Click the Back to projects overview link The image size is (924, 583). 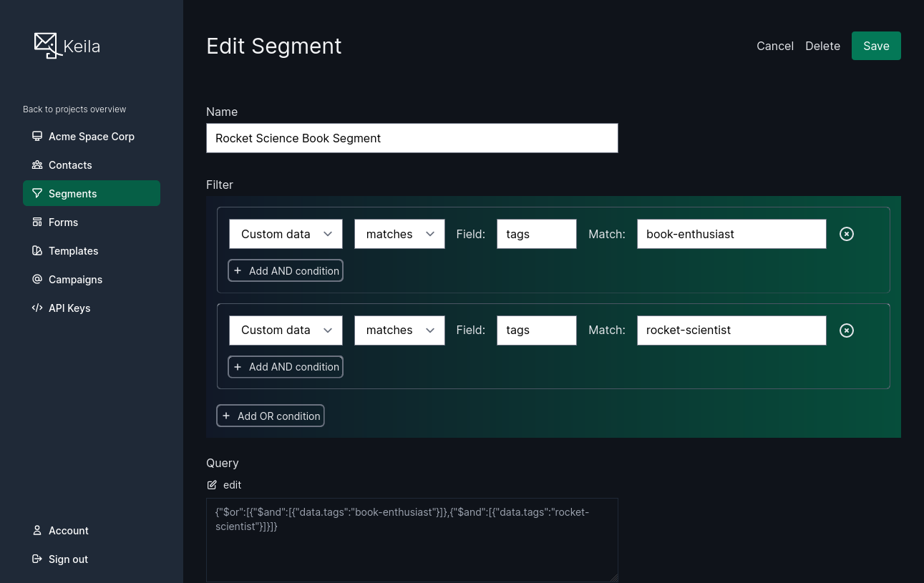[74, 109]
